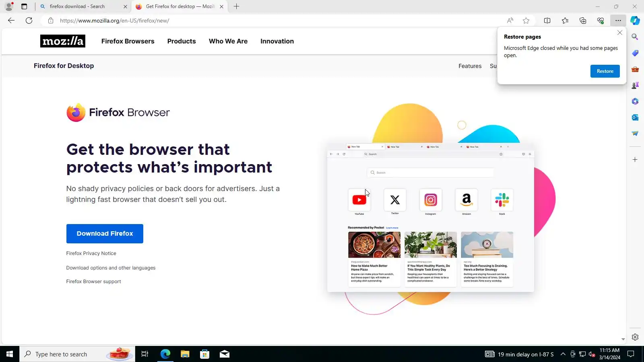The image size is (644, 362).
Task: Close the Get Firefox for desktop tab
Action: [221, 6]
